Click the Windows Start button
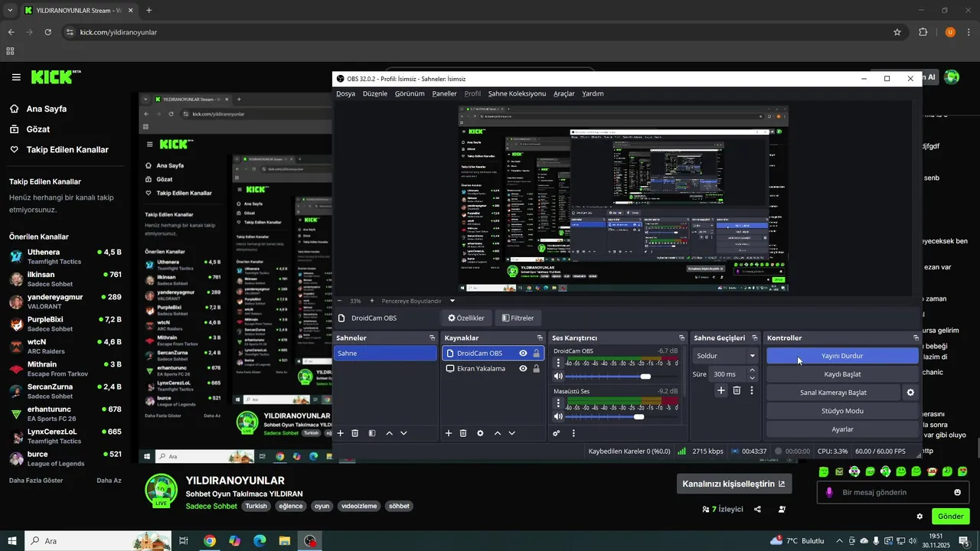This screenshot has width=980, height=551. 11,541
